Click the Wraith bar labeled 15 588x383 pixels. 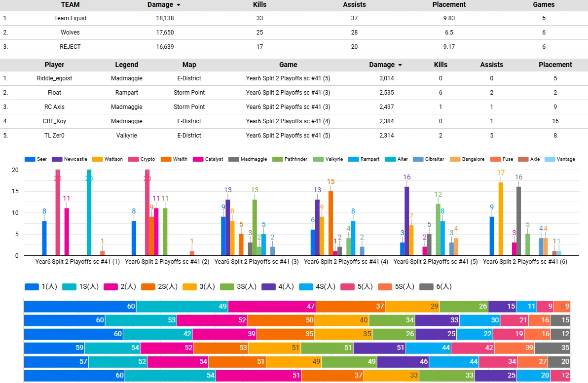(x=331, y=223)
